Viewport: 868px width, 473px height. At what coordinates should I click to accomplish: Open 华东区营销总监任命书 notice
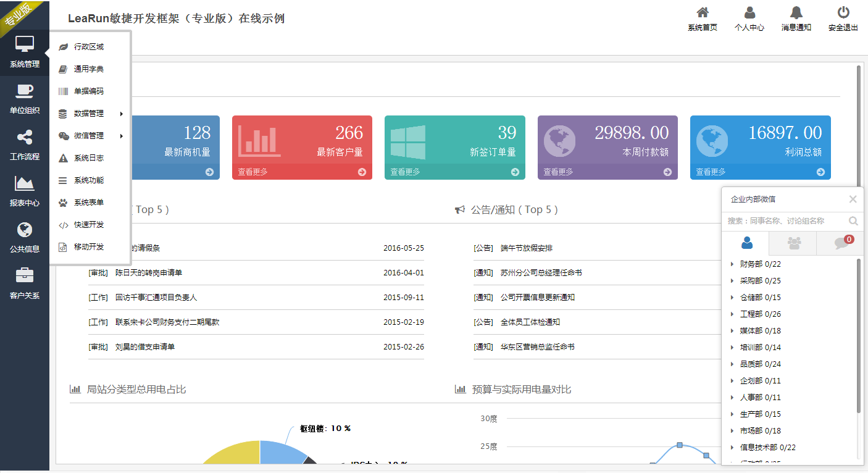click(x=538, y=347)
